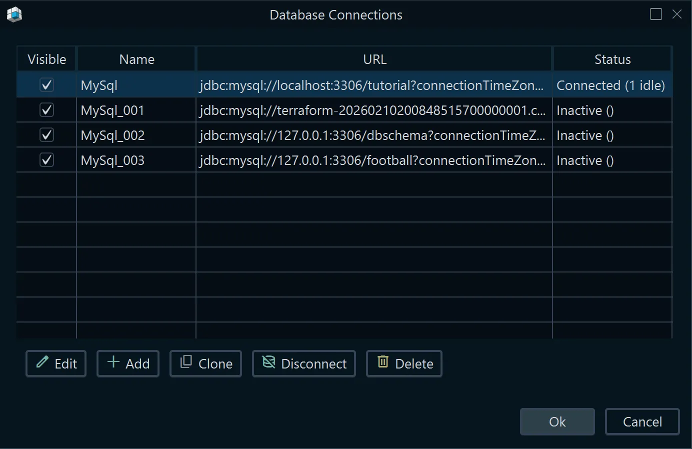This screenshot has height=449, width=692.
Task: Maximize the Database Connections dialog
Action: coord(656,14)
